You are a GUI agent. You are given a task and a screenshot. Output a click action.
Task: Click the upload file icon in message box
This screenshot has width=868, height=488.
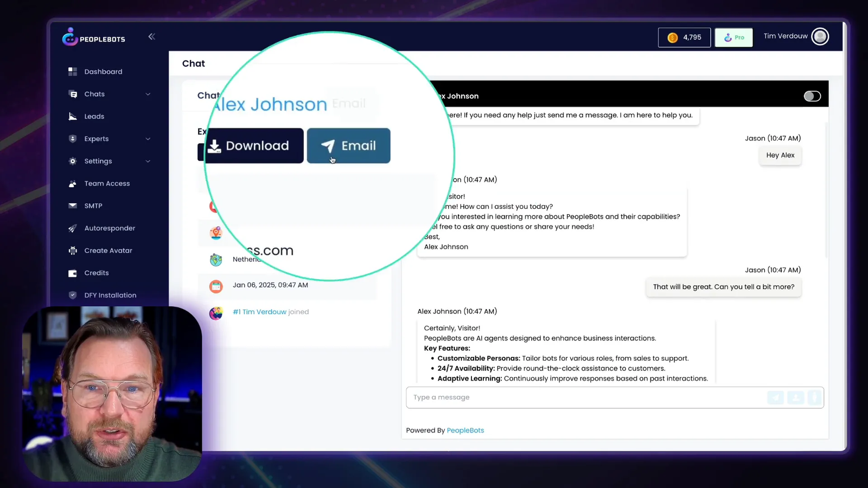click(796, 397)
